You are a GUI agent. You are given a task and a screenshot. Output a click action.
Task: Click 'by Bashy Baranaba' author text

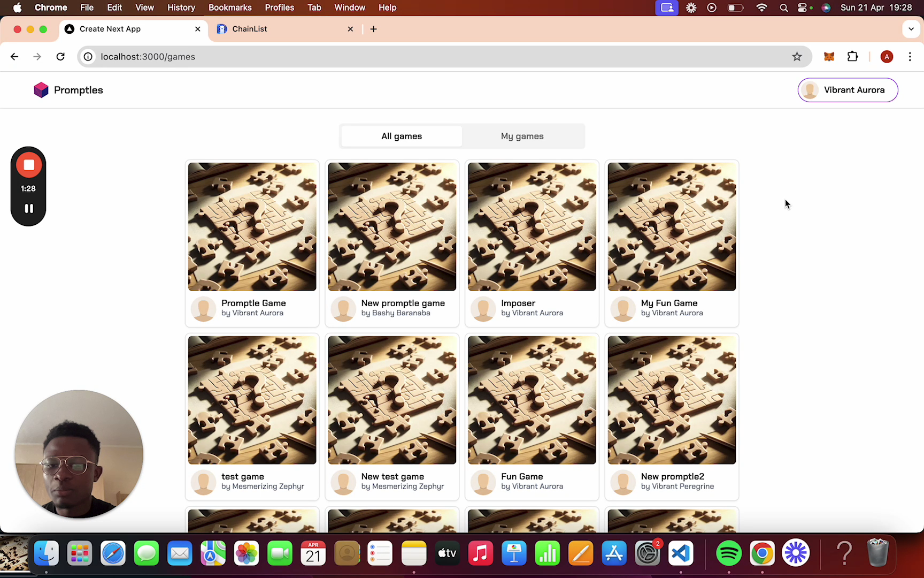pyautogui.click(x=396, y=313)
